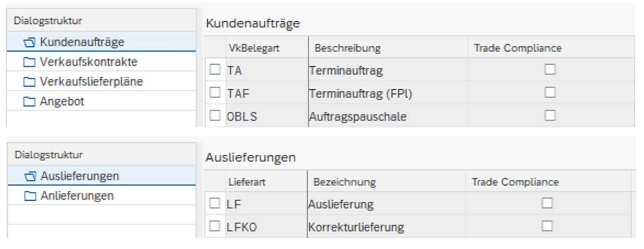644x249 pixels.
Task: Click the Verkaufskontrakte folder icon
Action: click(30, 62)
